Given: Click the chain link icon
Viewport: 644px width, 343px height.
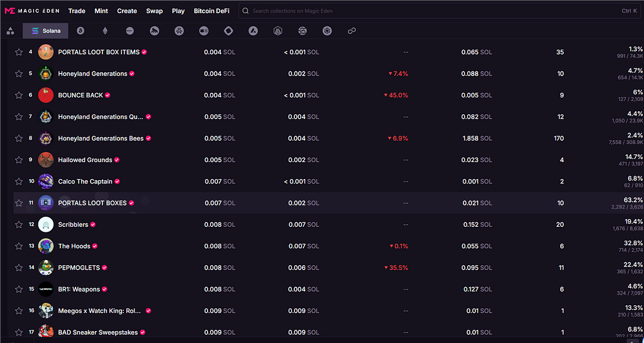Looking at the screenshot, I should tap(352, 31).
